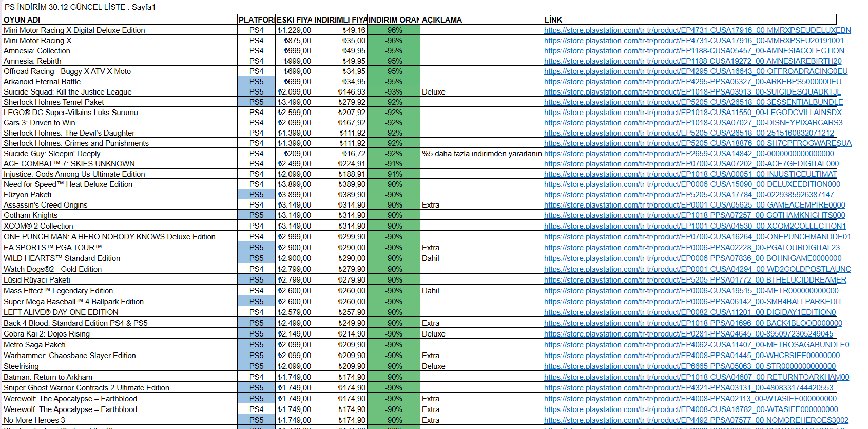
Task: Click the old price ₺2.579,00 cell
Action: click(x=294, y=312)
